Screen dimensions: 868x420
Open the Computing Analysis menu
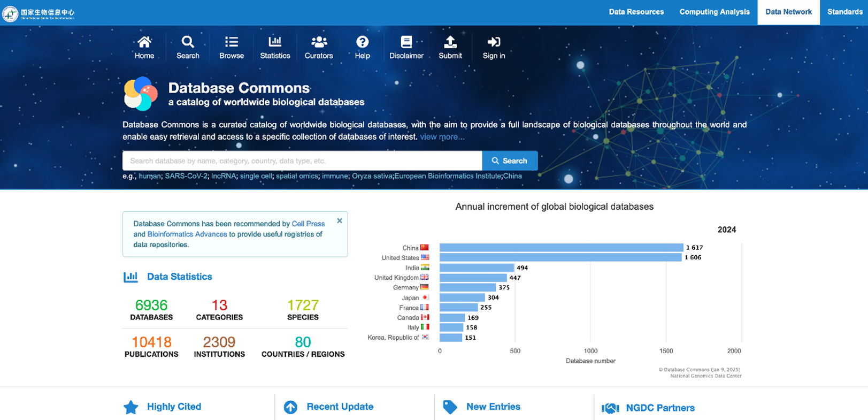pos(715,12)
